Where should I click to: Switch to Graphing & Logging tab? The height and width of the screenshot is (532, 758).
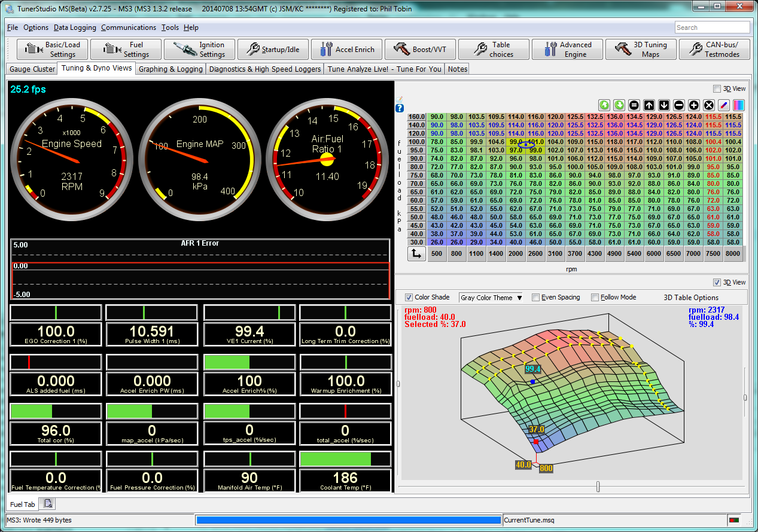coord(171,69)
